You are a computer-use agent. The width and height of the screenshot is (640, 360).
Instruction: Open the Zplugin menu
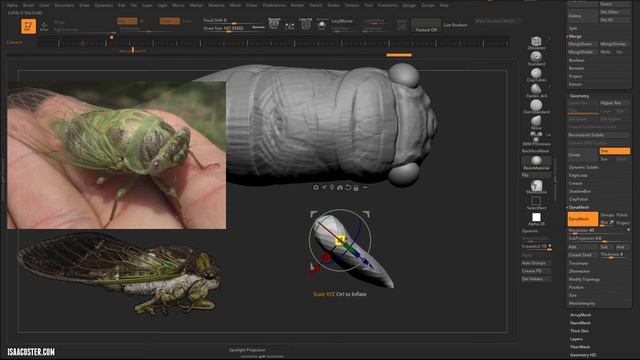[x=409, y=5]
